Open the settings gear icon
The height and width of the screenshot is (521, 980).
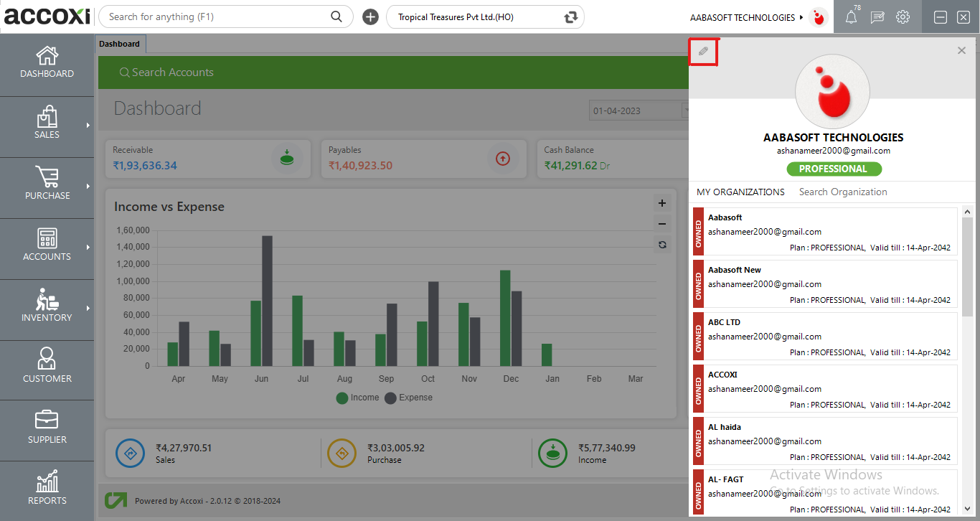pyautogui.click(x=903, y=17)
